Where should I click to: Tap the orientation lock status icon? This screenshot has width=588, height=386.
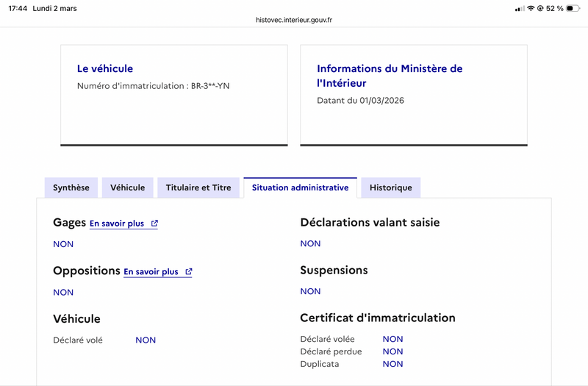pyautogui.click(x=540, y=8)
